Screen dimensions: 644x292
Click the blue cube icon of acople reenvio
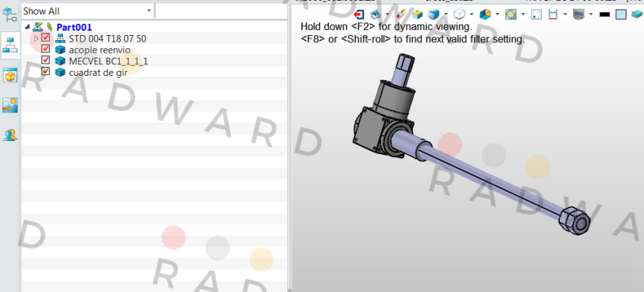coord(60,50)
